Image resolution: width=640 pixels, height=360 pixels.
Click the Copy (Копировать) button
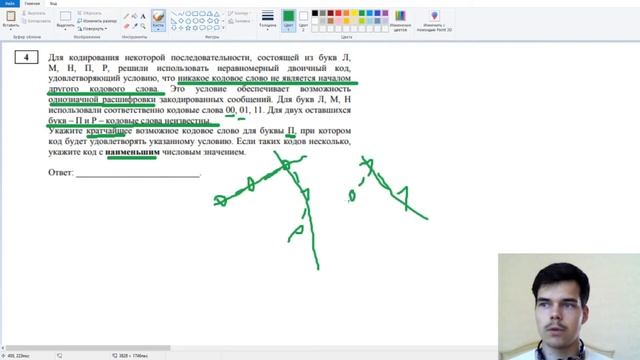point(37,21)
